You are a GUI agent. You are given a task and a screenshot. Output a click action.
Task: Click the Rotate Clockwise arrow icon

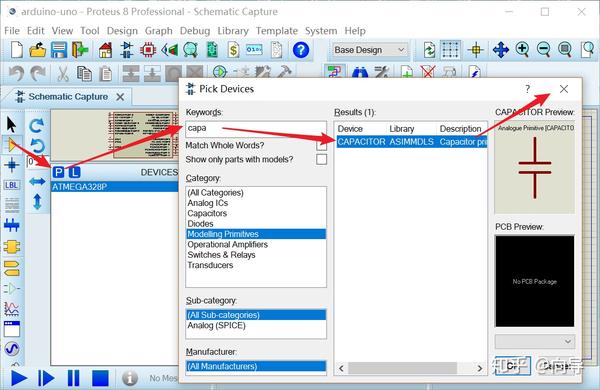click(x=37, y=125)
